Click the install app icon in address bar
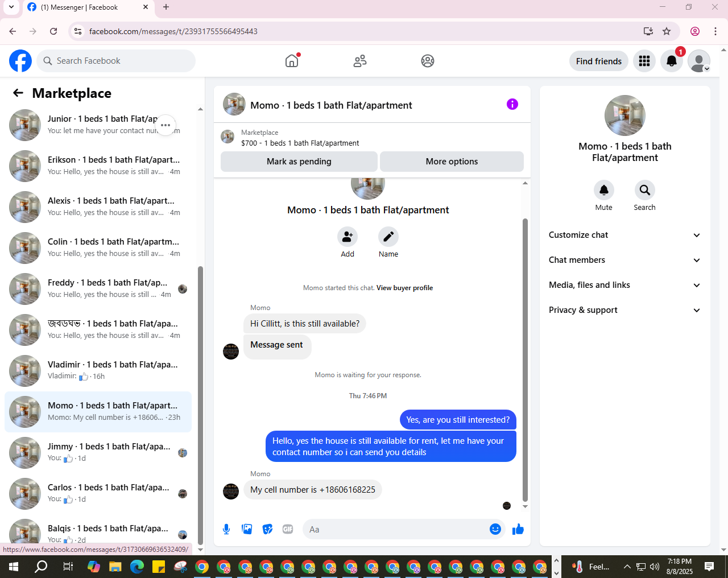Image resolution: width=728 pixels, height=578 pixels. [x=648, y=31]
